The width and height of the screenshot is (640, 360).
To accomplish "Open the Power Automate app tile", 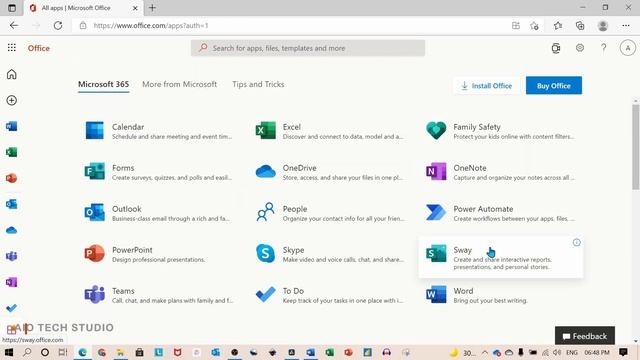I will (500, 213).
